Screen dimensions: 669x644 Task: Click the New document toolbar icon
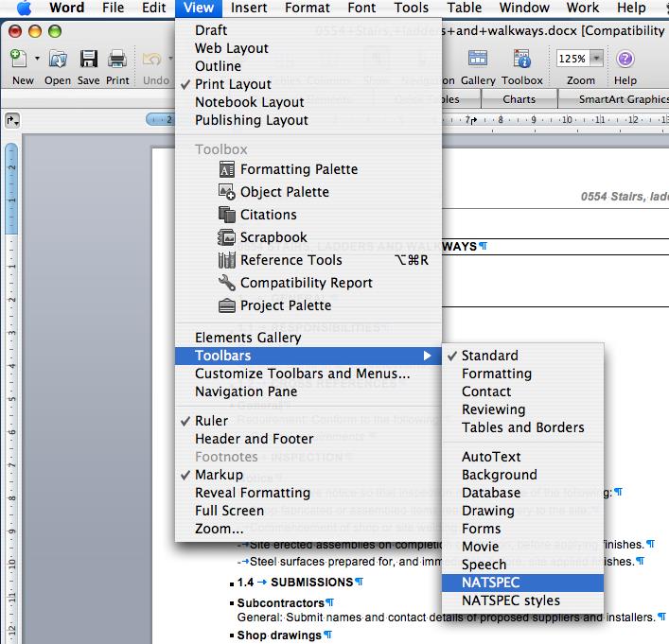(x=17, y=61)
